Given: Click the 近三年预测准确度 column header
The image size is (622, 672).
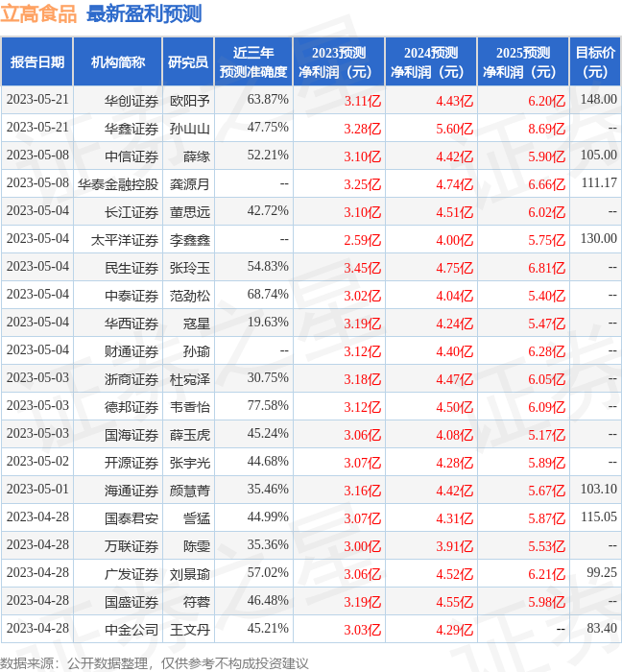Looking at the screenshot, I should 253,62.
